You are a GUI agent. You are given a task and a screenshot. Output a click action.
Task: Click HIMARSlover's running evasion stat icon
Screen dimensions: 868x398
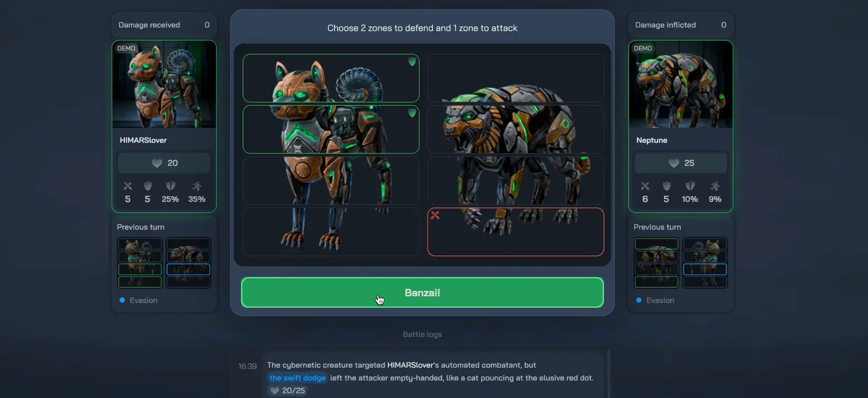coord(197,186)
